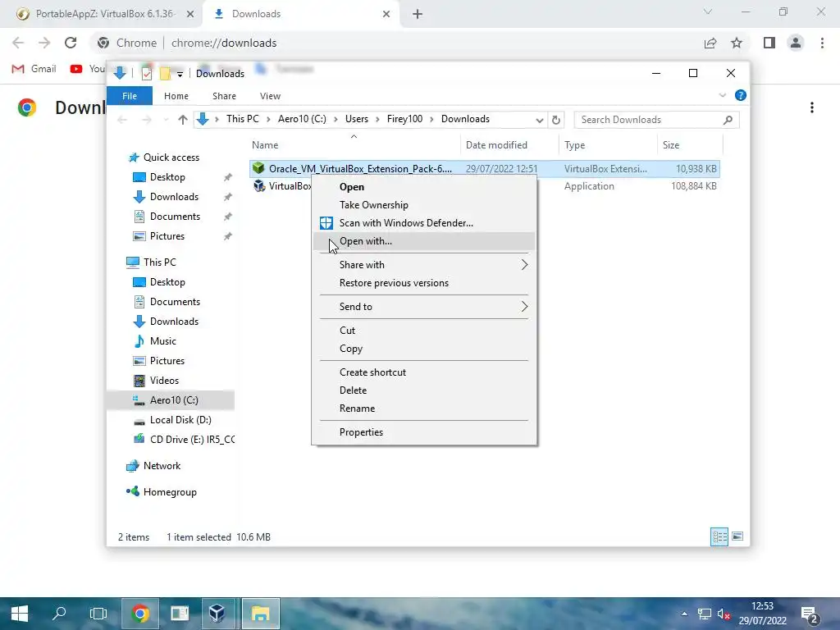This screenshot has height=630, width=840.
Task: Open the Windows Start menu
Action: pos(20,614)
